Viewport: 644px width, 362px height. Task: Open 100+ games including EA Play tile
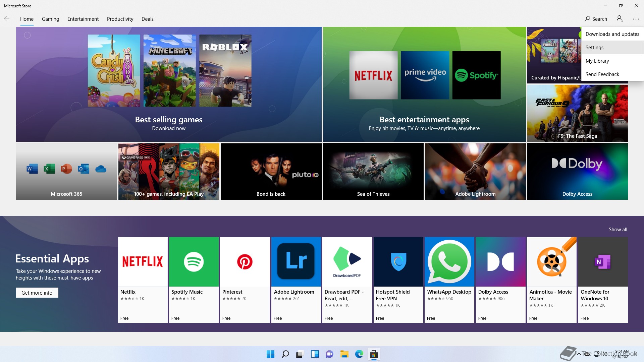click(x=169, y=172)
